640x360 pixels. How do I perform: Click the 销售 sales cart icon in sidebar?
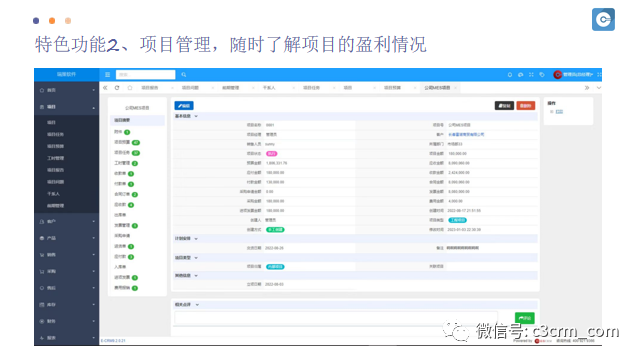[x=42, y=255]
